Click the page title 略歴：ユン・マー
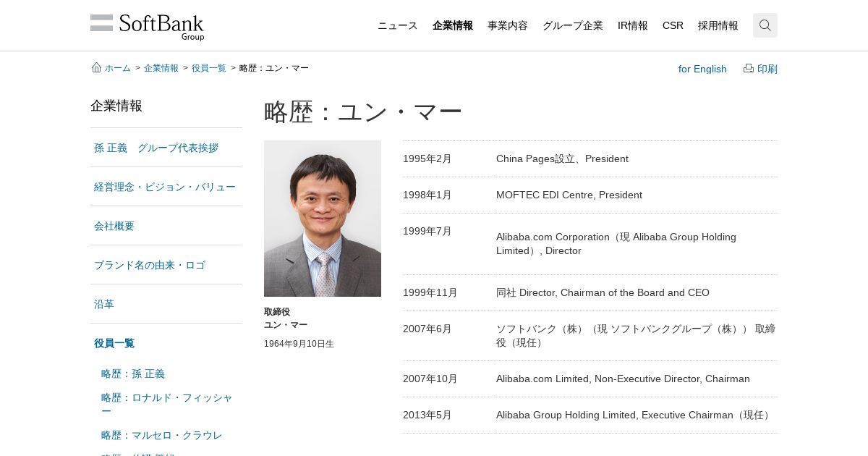Screen dimensions: 868x456 tap(363, 112)
